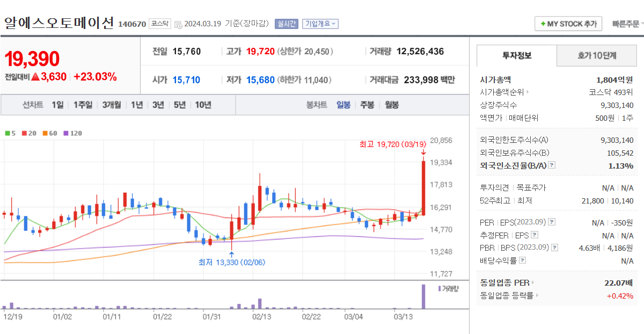This screenshot has height=334, width=644.
Task: Click the current price 19,390
Action: [32, 59]
